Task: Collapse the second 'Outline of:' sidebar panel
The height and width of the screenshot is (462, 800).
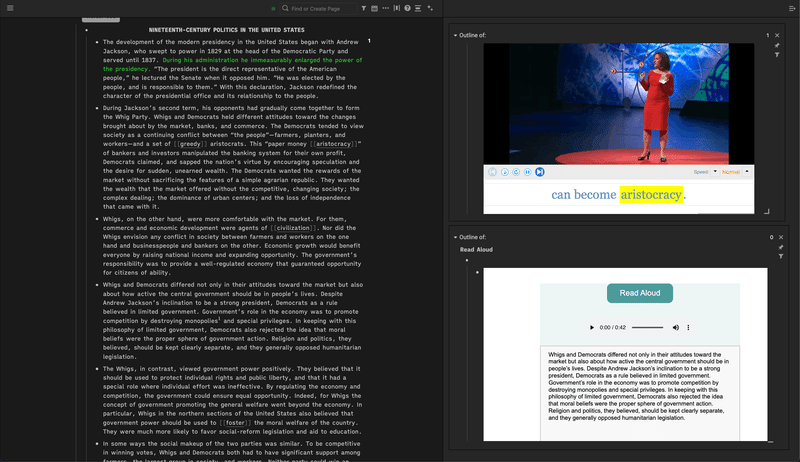Action: tap(455, 237)
